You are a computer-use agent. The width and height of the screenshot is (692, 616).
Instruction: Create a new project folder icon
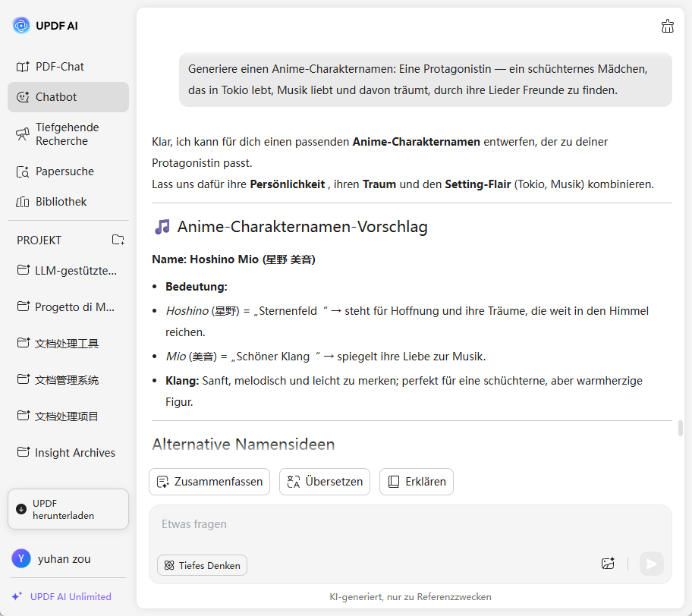[x=118, y=240]
